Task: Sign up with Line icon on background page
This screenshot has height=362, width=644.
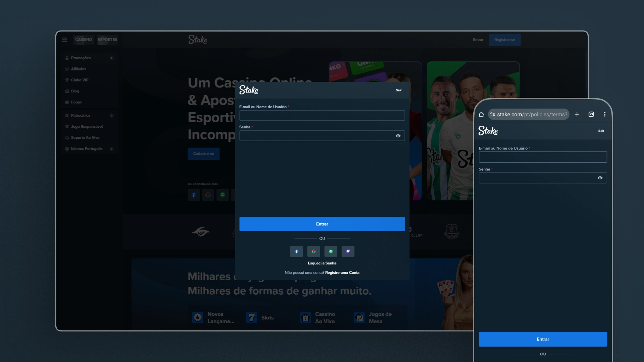Action: [x=223, y=195]
